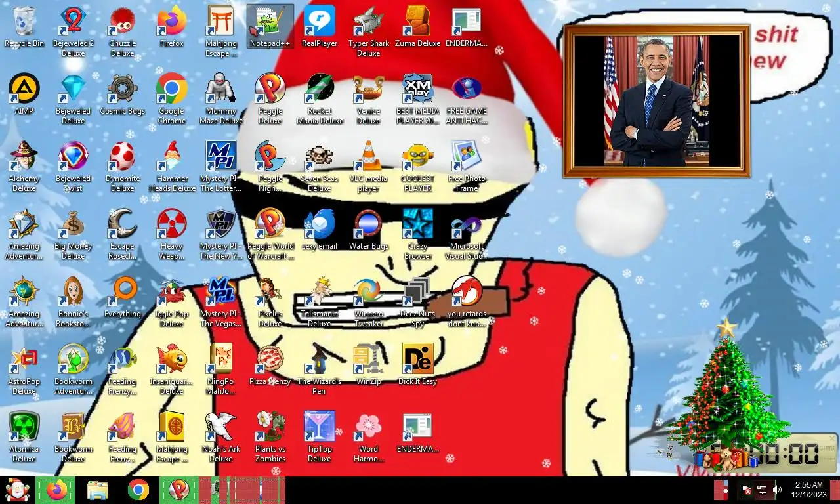Select Seven Seas Deluxe icon
This screenshot has height=504, width=840.
click(320, 165)
